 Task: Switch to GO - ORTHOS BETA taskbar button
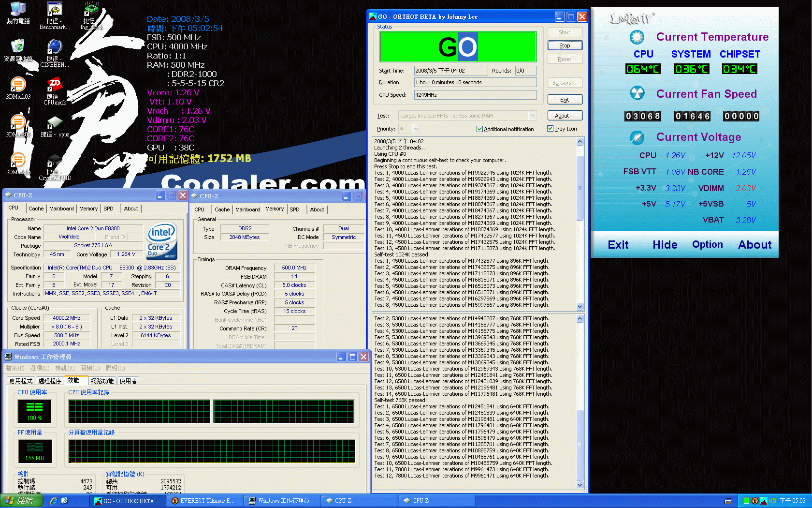[x=128, y=501]
